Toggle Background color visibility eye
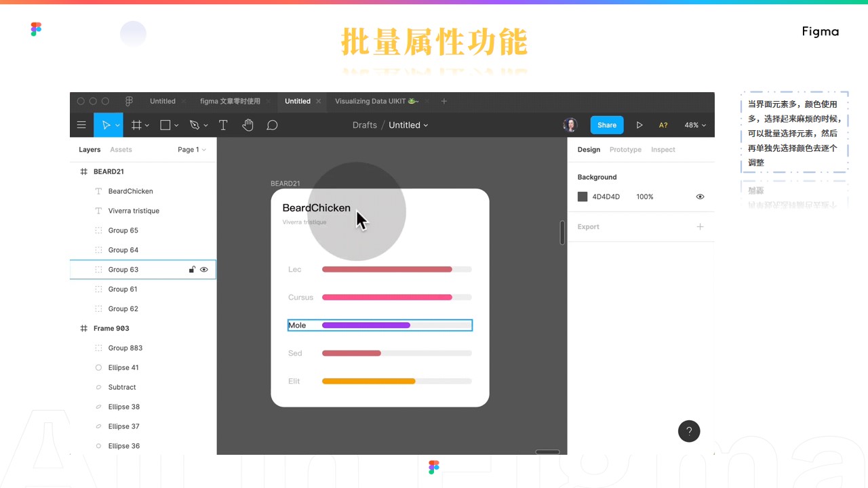This screenshot has width=868, height=488. coord(700,197)
